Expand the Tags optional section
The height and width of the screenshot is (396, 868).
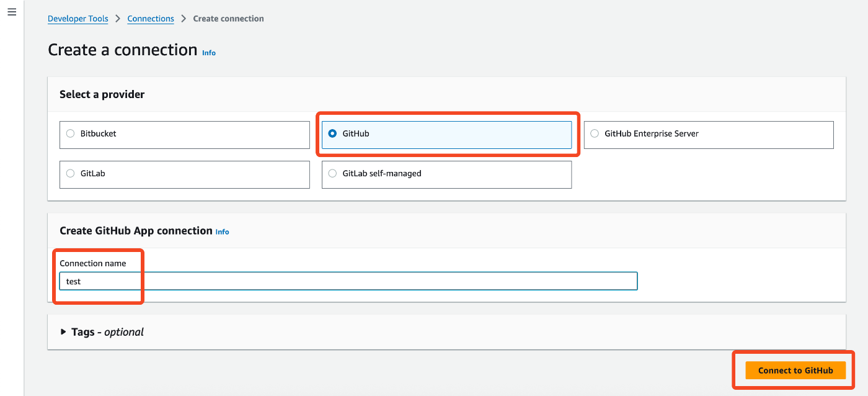102,332
